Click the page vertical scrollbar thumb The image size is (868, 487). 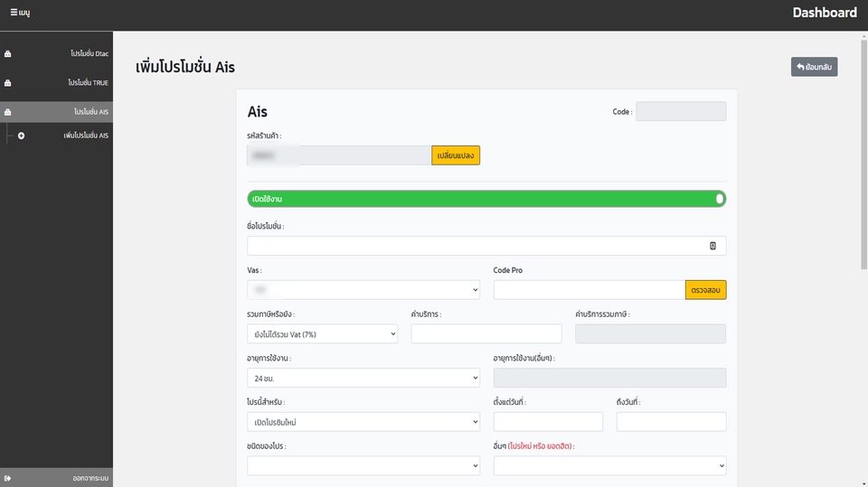pos(863,155)
